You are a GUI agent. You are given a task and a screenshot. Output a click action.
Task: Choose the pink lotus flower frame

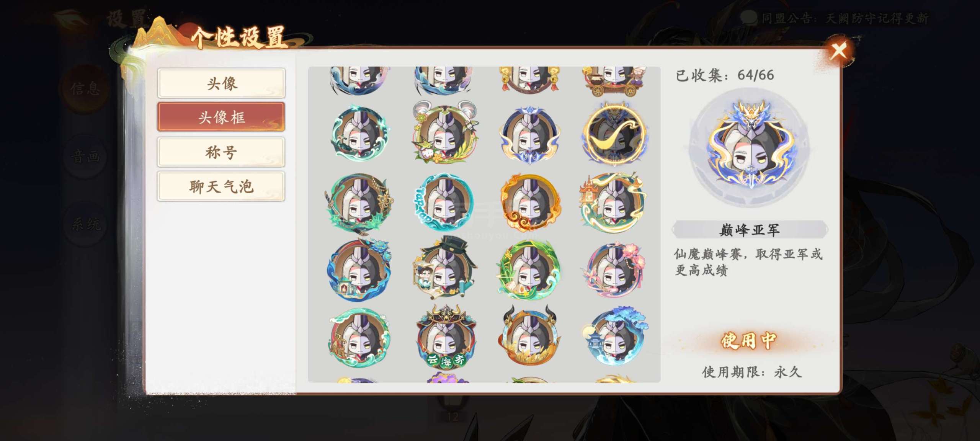[614, 269]
